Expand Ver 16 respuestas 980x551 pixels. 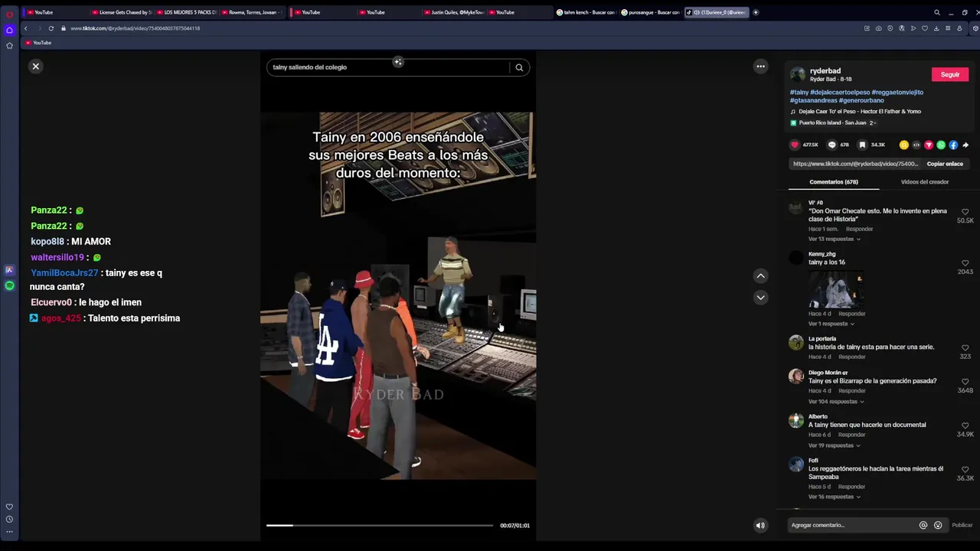point(834,497)
